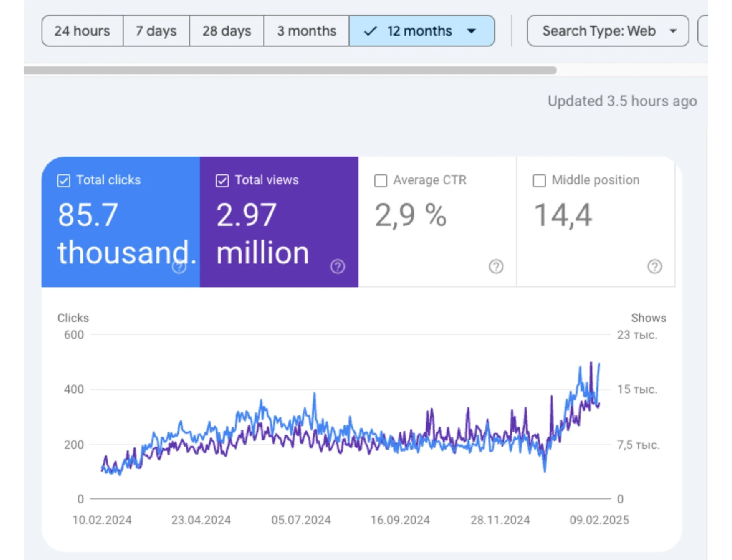Enable the Middle position checkbox
This screenshot has height=560, width=732.
click(539, 180)
